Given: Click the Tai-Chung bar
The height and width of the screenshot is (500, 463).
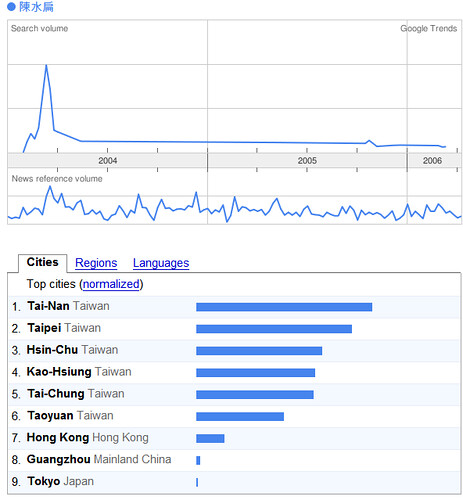Looking at the screenshot, I should pos(255,395).
